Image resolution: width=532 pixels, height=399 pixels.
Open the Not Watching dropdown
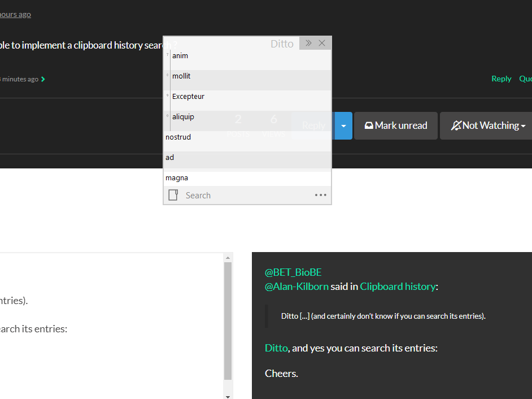point(486,125)
